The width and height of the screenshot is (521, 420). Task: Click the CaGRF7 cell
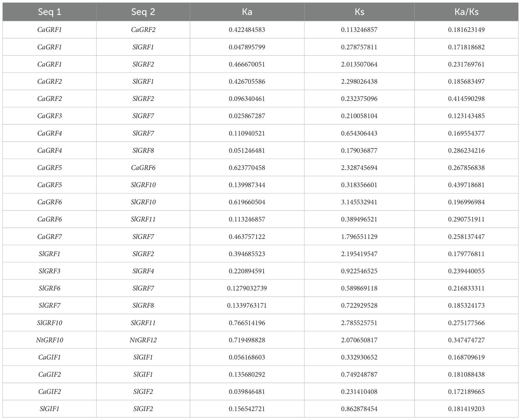click(50, 236)
